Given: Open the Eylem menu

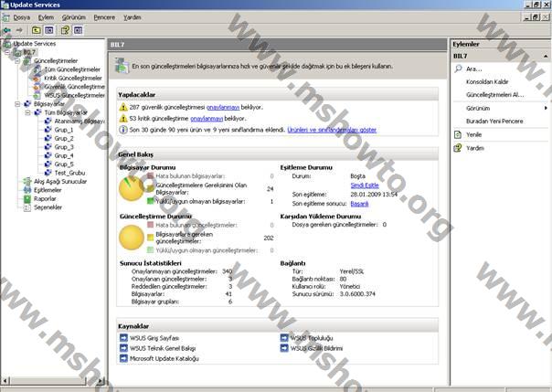Looking at the screenshot, I should (x=46, y=17).
